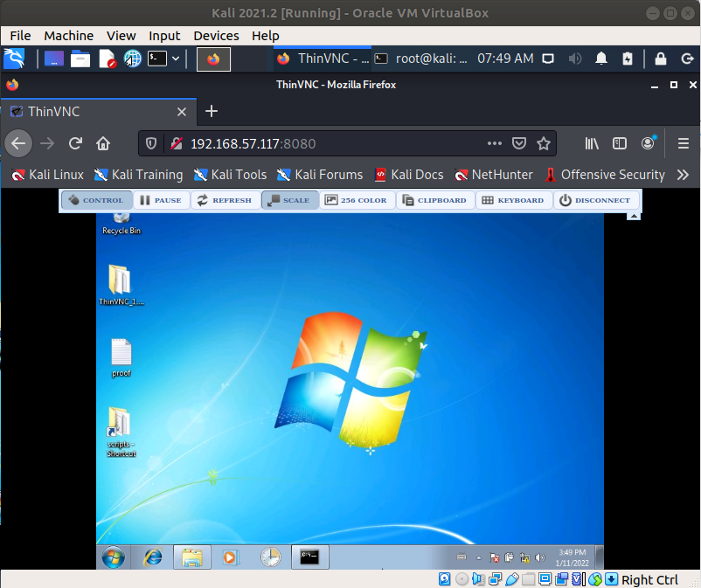Open the VirtualBox View menu
Image resolution: width=701 pixels, height=588 pixels.
pos(121,36)
